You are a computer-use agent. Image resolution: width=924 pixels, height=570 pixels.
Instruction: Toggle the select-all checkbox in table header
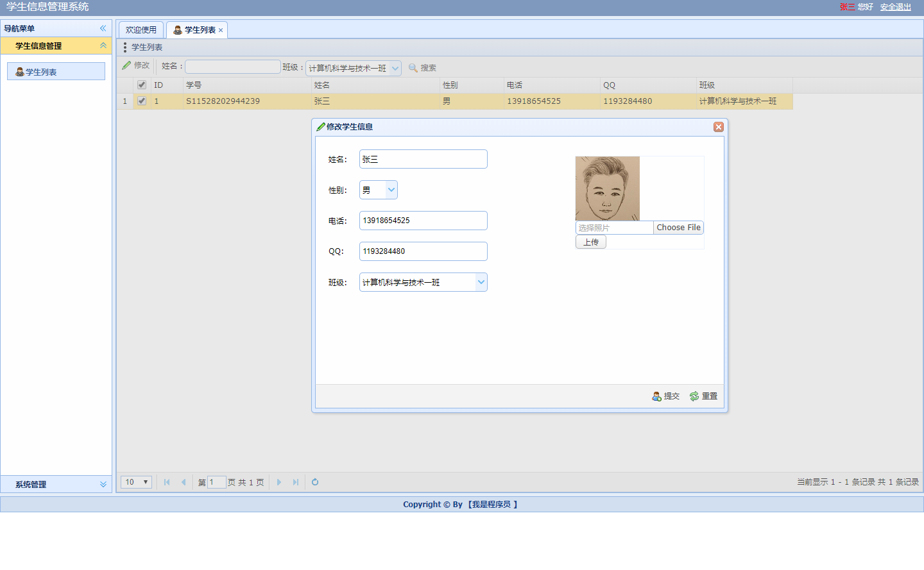click(142, 85)
